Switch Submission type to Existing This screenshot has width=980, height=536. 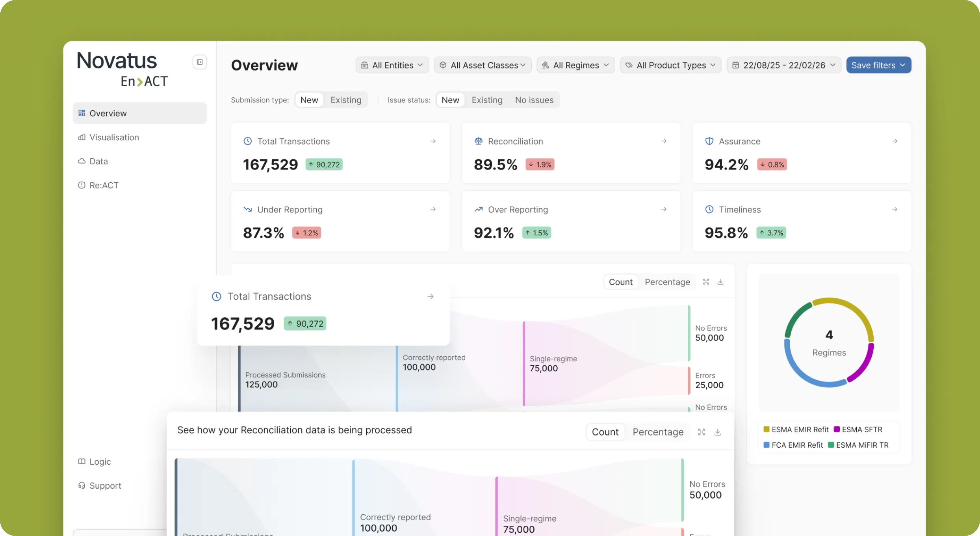[x=345, y=100]
